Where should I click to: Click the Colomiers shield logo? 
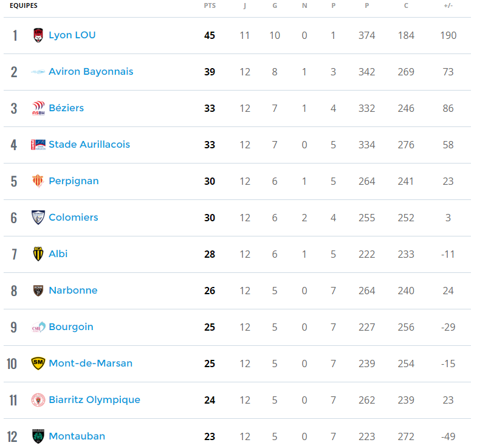[x=38, y=218]
